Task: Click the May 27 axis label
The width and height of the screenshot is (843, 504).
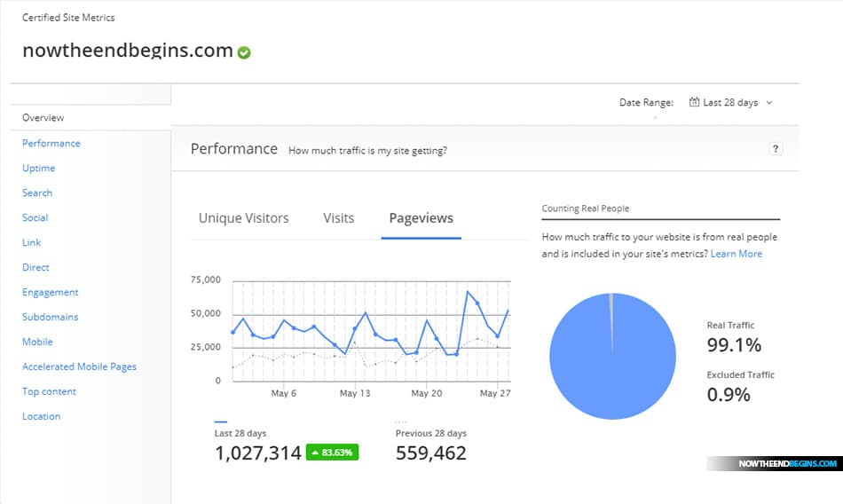Action: click(x=495, y=393)
